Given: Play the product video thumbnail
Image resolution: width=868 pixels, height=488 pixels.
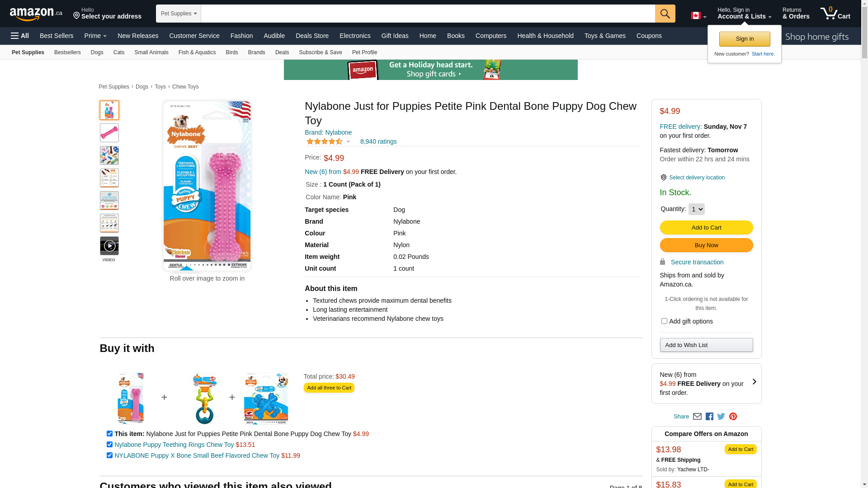Looking at the screenshot, I should 109,246.
